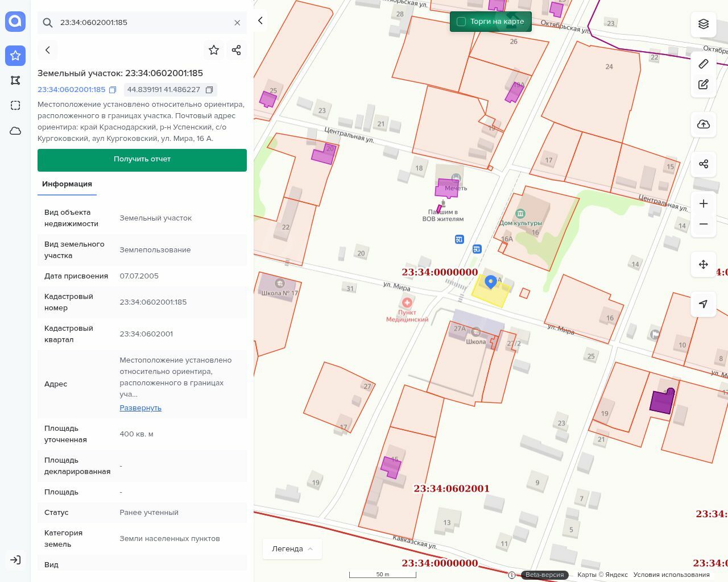Click the cloud upload icon
This screenshot has width=728, height=582.
tap(704, 124)
